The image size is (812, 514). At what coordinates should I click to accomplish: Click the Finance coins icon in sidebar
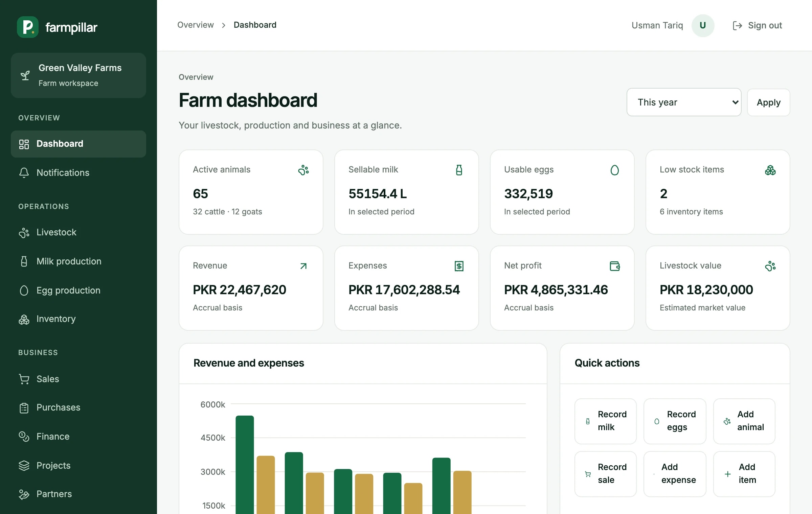click(24, 437)
